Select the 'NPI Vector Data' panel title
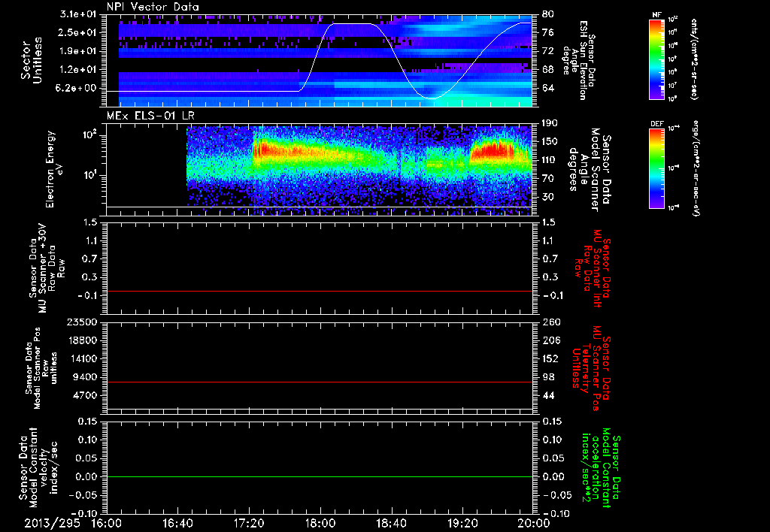This screenshot has width=770, height=532. (153, 7)
